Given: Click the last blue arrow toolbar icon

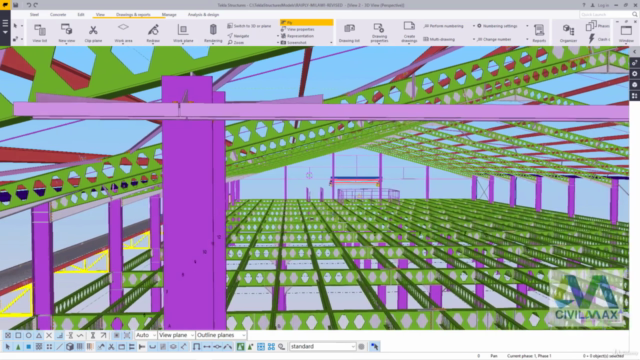Looking at the screenshot, I should pyautogui.click(x=374, y=347).
